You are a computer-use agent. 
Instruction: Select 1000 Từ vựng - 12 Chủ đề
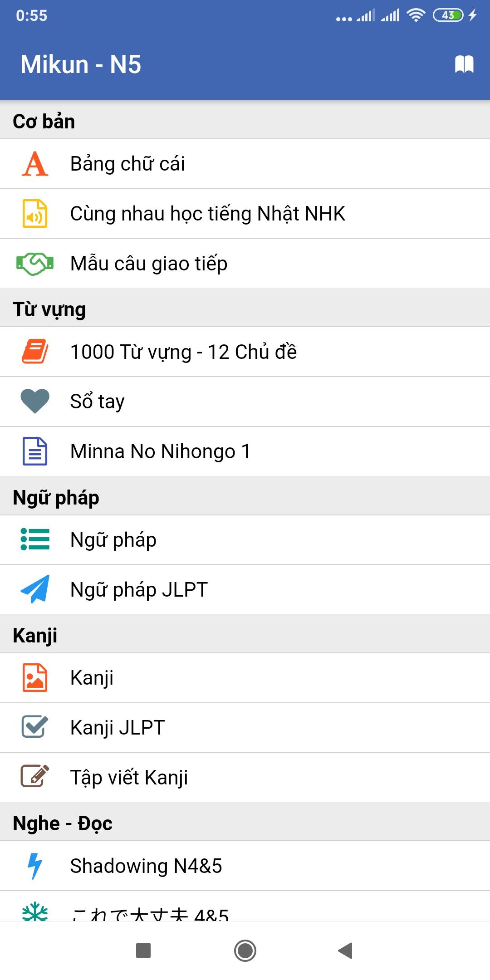point(183,352)
